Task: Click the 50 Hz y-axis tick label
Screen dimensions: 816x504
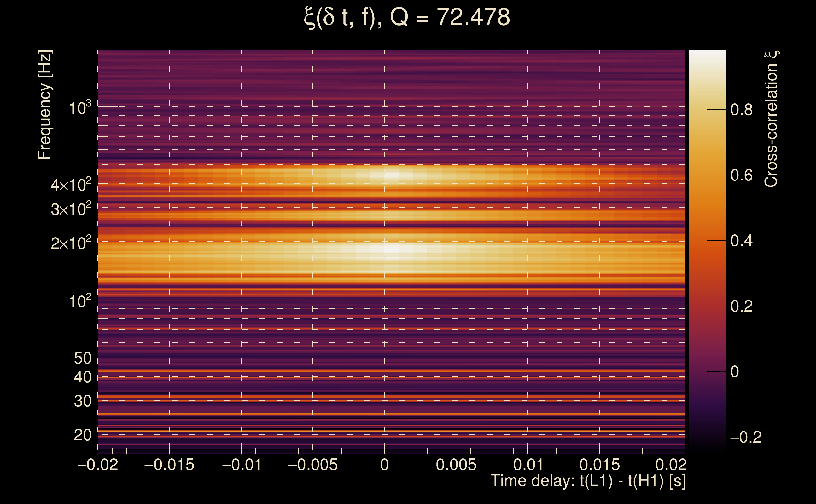Action: 82,358
